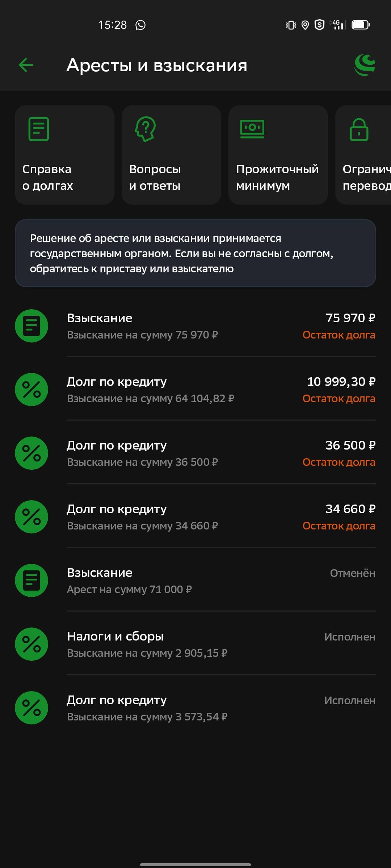Viewport: 391px width, 868px height.
Task: Select the Вопросы и ответы question-mark icon
Action: (145, 130)
